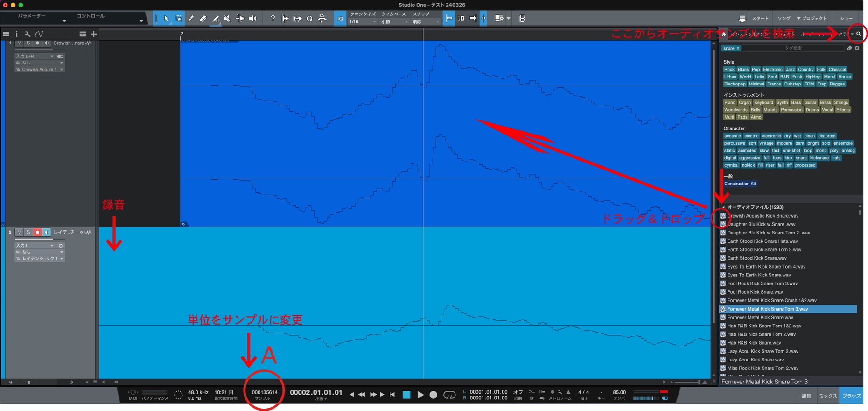Click the question mark help icon
This screenshot has width=868, height=411.
pos(273,19)
